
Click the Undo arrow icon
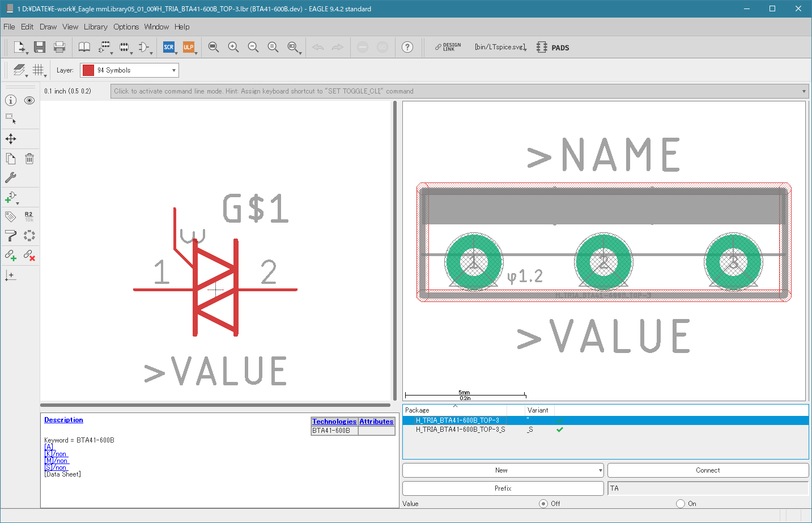tap(318, 47)
